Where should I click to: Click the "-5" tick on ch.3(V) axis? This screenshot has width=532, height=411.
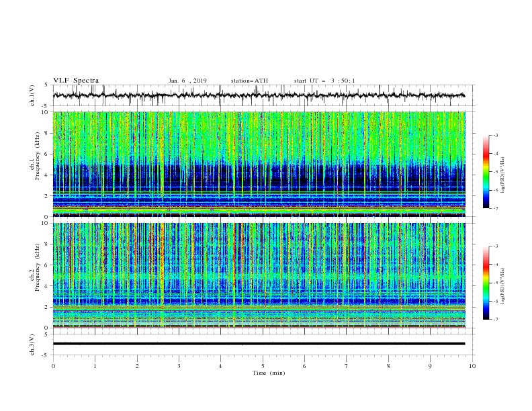point(46,355)
